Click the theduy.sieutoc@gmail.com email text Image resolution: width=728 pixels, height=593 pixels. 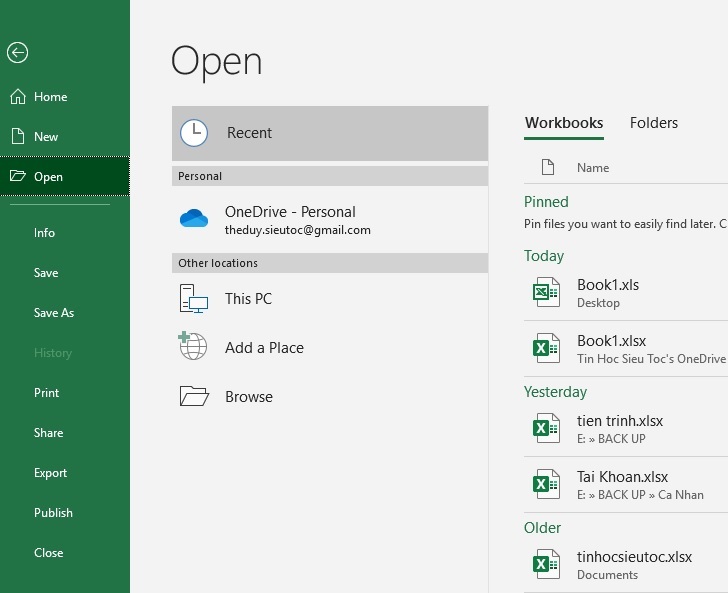coord(298,230)
